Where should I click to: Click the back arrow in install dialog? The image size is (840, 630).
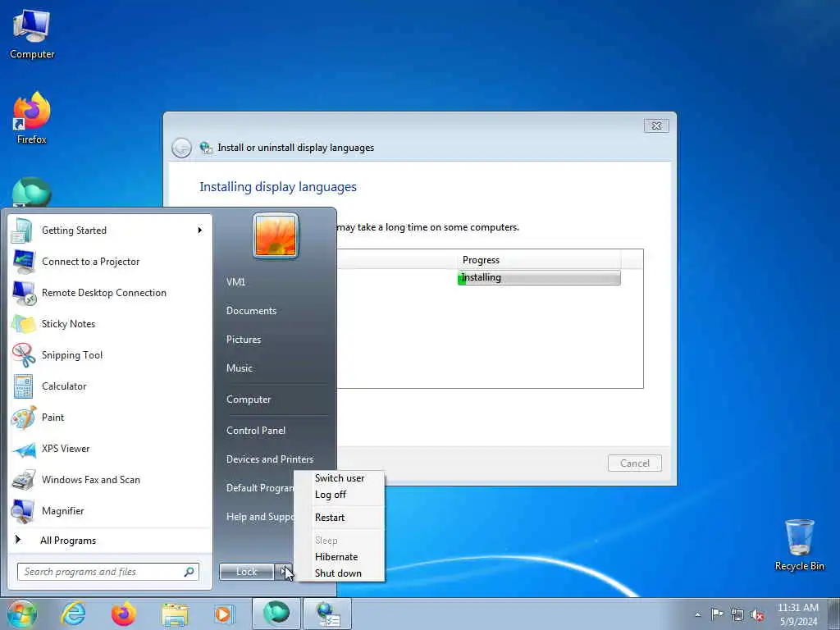coord(181,148)
